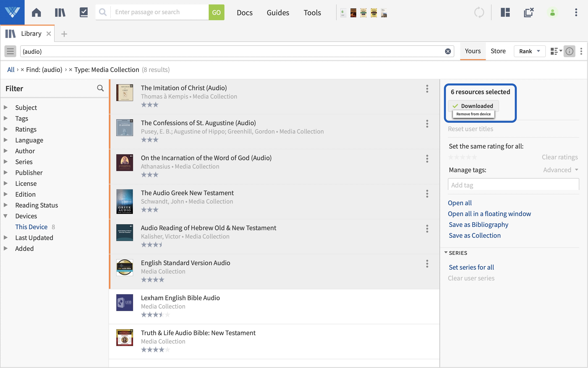Screen dimensions: 588x368
Task: Open options for Audio Greek New Testament
Action: 427,194
